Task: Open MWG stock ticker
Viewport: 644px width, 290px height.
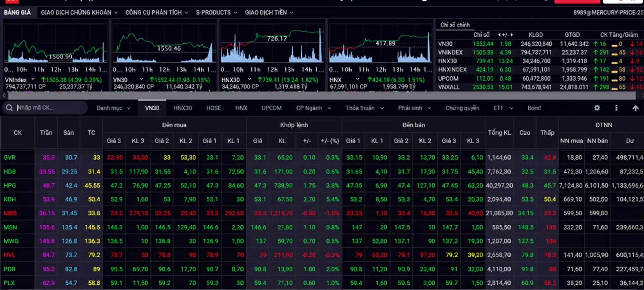Action: point(11,241)
